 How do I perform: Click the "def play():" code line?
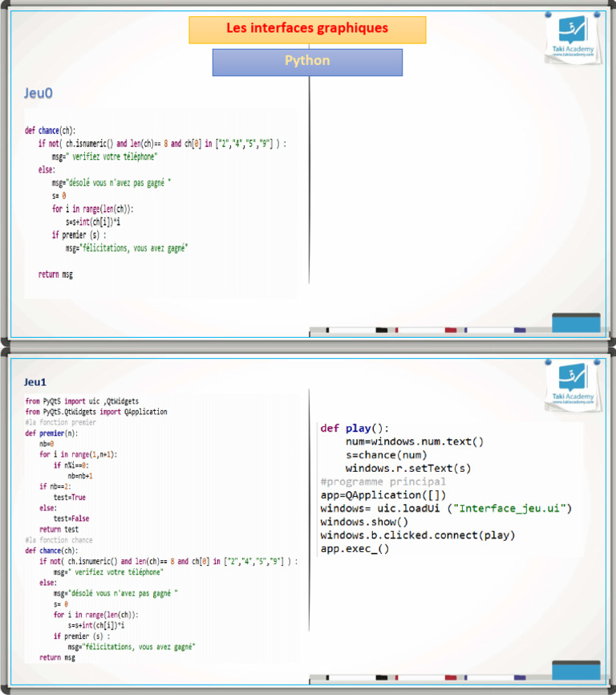tap(355, 429)
